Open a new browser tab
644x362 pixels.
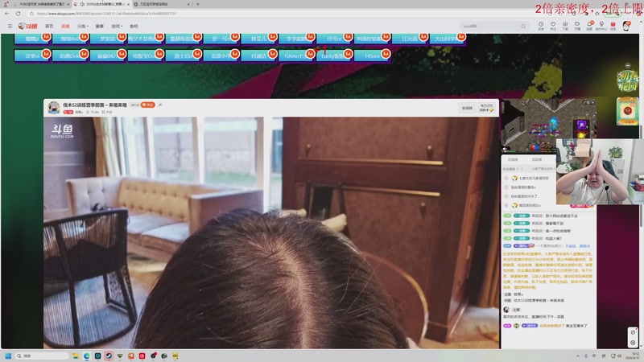coord(197,4)
